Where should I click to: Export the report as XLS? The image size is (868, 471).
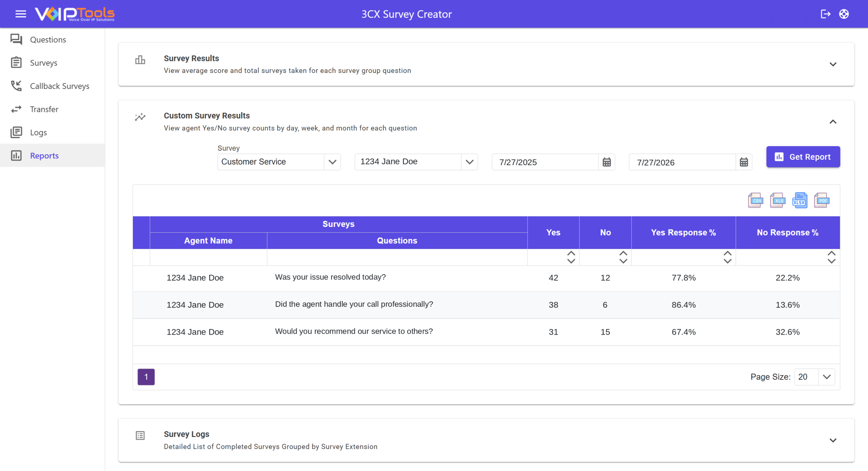pyautogui.click(x=777, y=200)
